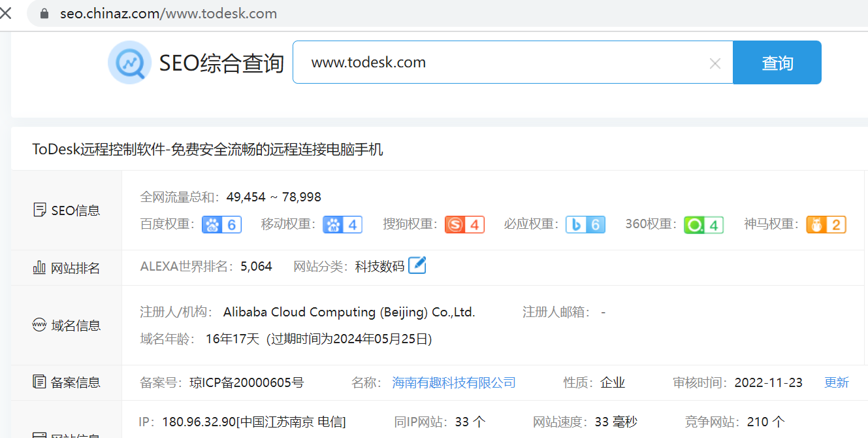Click the browser address bar URL
The image size is (868, 438).
(x=169, y=14)
